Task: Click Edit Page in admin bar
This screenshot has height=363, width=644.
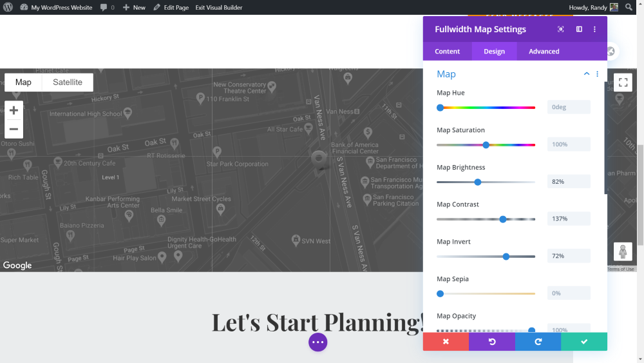Action: click(171, 7)
